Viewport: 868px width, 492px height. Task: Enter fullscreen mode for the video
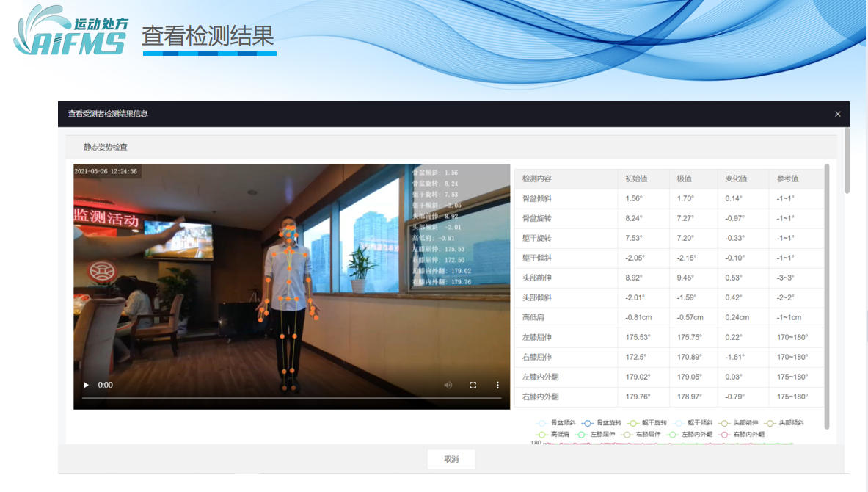point(473,385)
